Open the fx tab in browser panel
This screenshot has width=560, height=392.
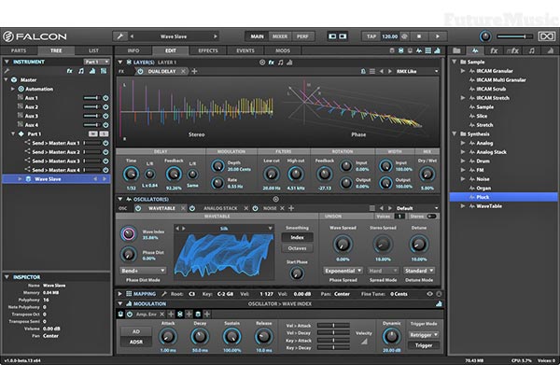click(x=494, y=50)
